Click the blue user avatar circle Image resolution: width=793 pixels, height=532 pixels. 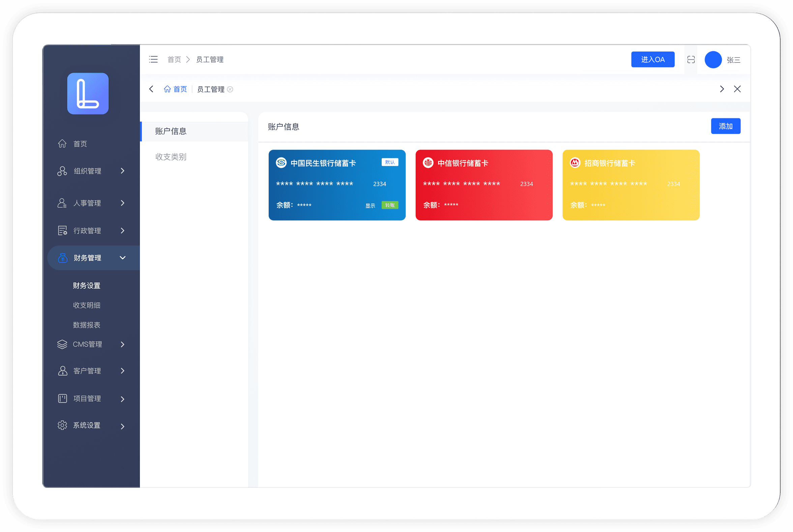click(713, 60)
